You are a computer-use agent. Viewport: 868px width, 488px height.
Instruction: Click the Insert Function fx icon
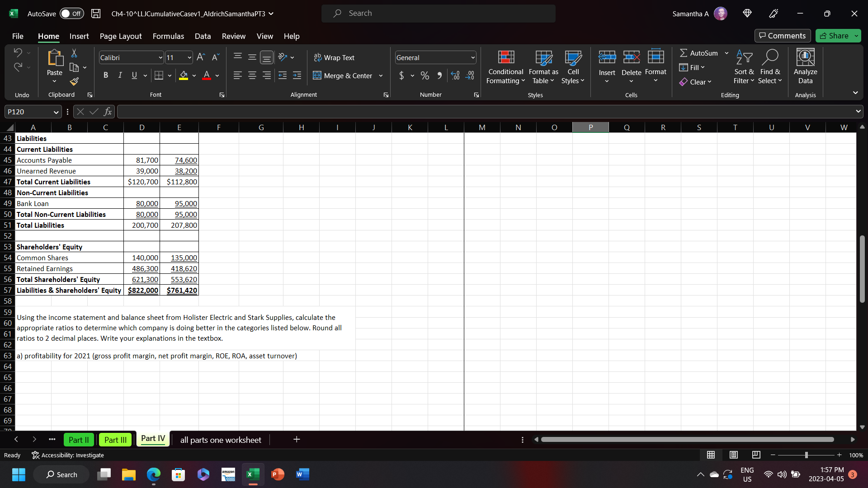[x=108, y=112]
